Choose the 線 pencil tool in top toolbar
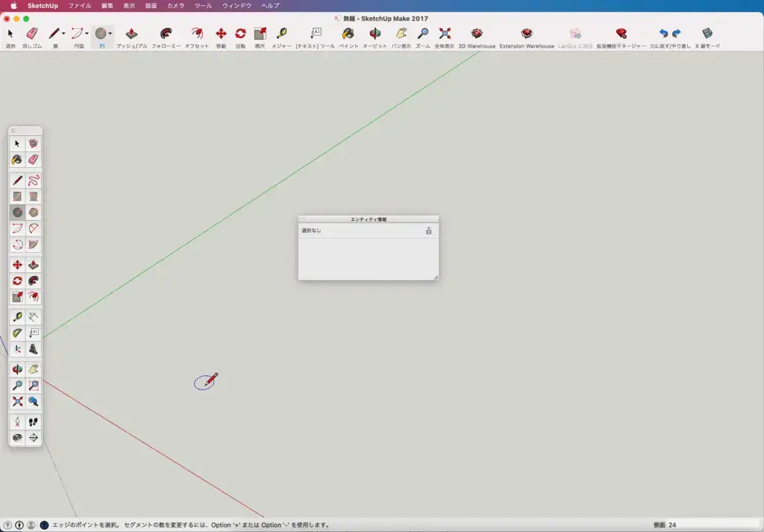 pos(54,34)
